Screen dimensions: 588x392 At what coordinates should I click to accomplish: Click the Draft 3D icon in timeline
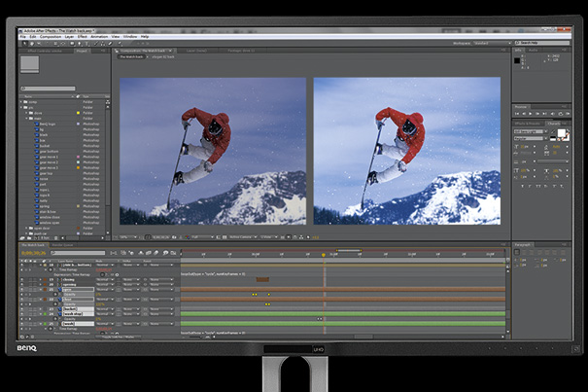(x=131, y=253)
